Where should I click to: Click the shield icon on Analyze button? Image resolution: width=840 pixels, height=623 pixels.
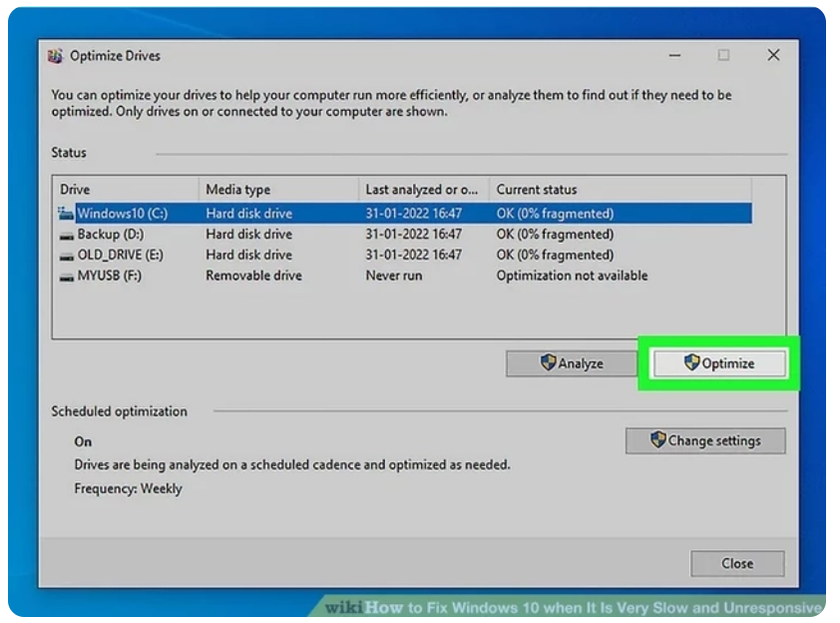(548, 363)
